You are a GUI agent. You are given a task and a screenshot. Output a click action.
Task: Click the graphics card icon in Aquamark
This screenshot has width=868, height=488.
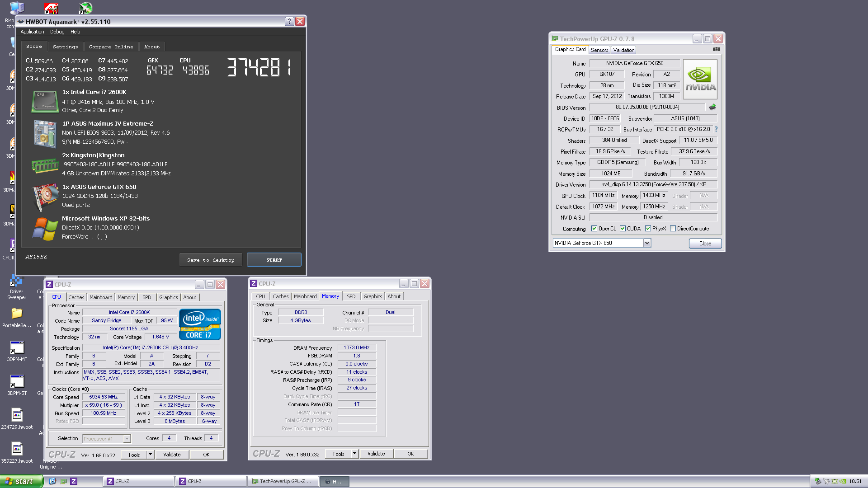pos(46,197)
